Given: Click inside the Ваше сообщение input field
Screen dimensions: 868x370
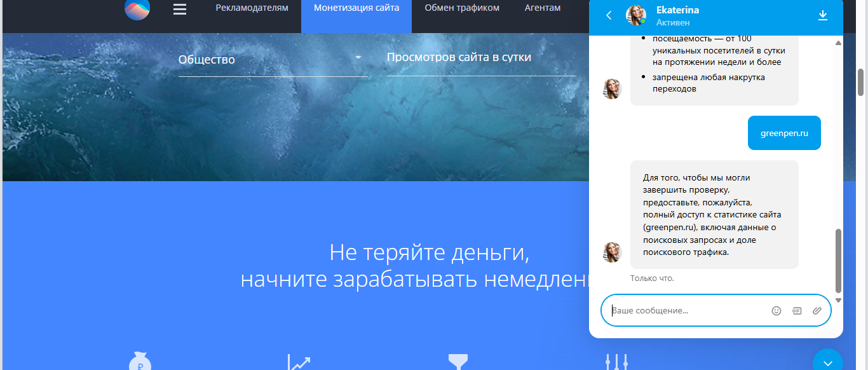Looking at the screenshot, I should coord(686,310).
